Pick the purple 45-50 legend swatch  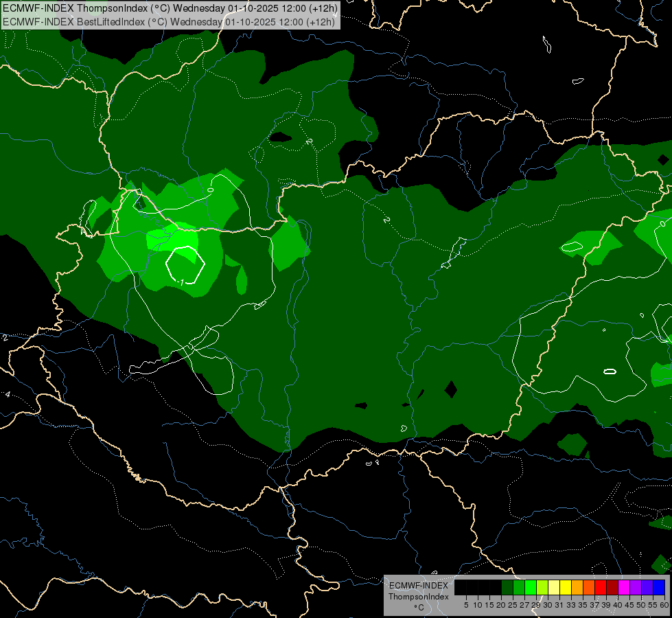[x=636, y=587]
